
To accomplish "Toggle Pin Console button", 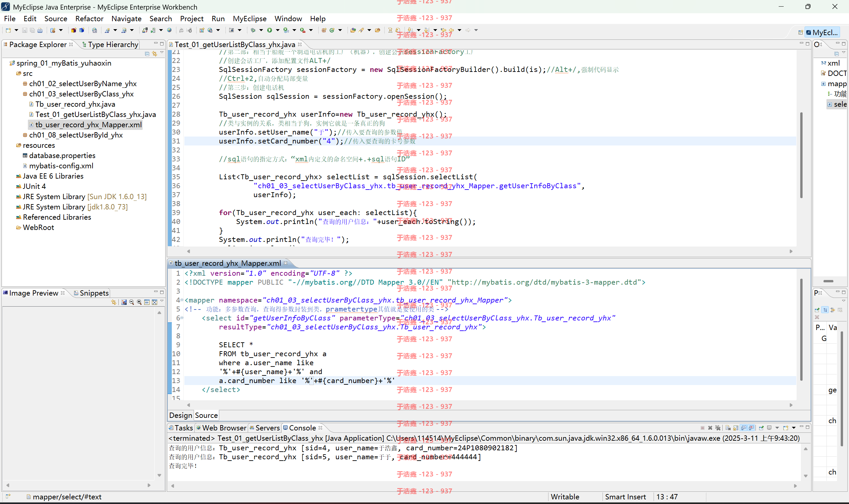I will coord(761,428).
